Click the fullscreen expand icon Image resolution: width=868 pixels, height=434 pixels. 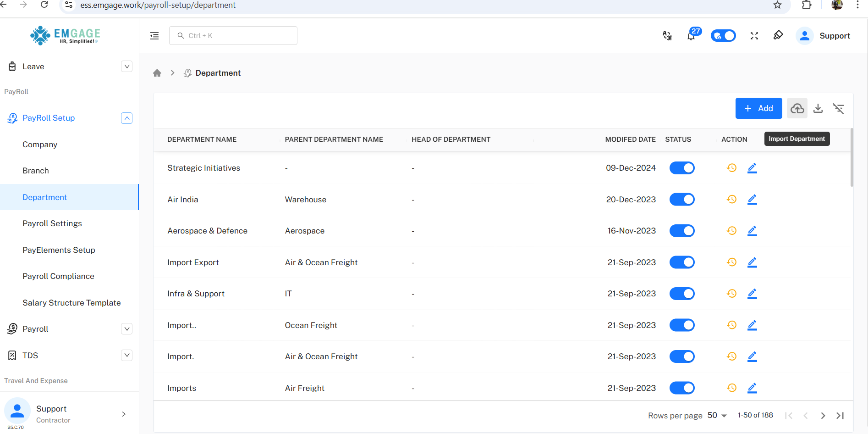[x=754, y=36]
